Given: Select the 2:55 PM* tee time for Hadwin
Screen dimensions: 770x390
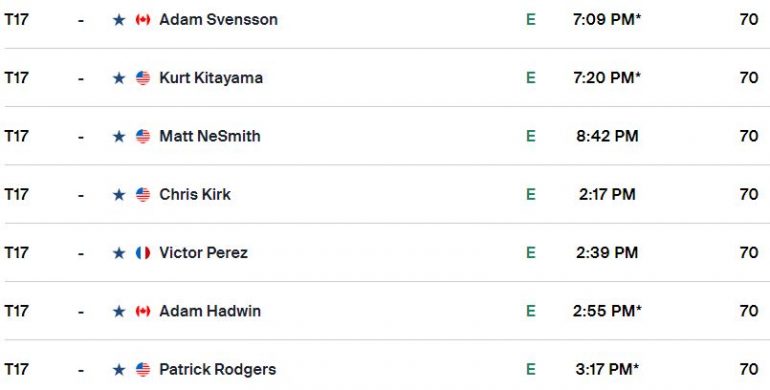Looking at the screenshot, I should pos(607,311).
